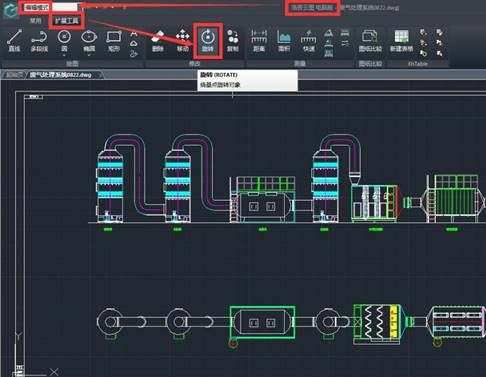
Task: Click the triangle angle measure icon
Action: 328,33
